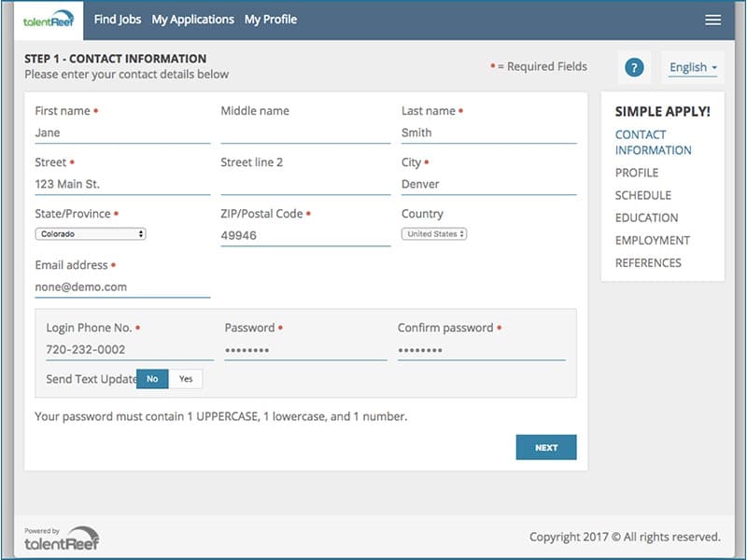Click the blue help question mark icon

coord(634,67)
